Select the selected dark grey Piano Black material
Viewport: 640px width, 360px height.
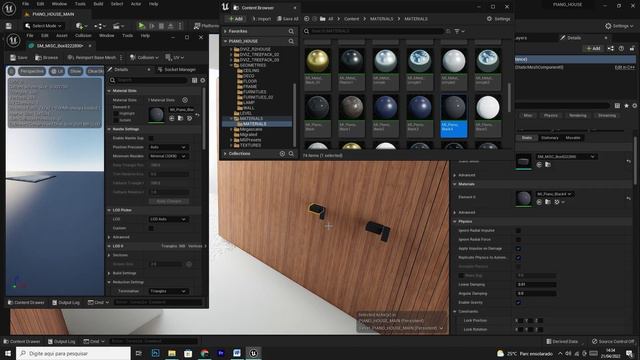[x=453, y=115]
